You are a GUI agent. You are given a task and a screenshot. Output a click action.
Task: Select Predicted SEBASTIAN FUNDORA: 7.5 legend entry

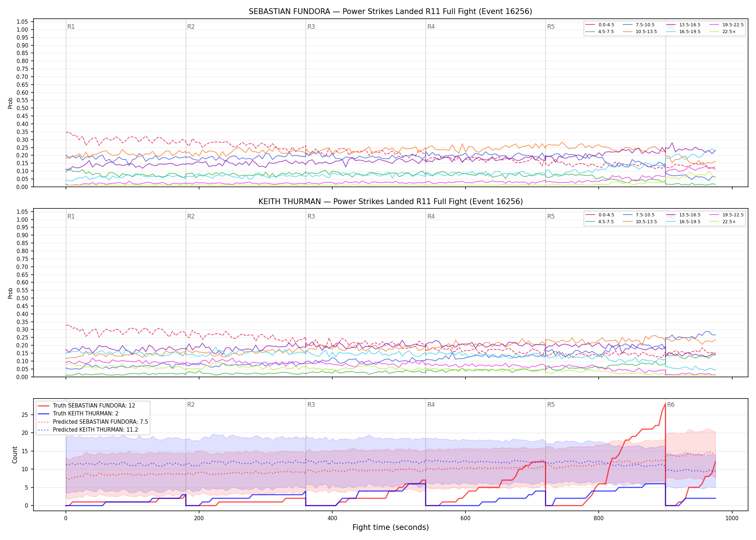[93, 422]
